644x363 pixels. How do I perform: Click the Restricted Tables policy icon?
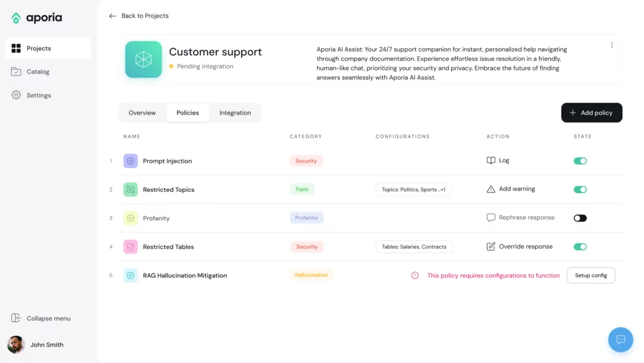click(130, 247)
